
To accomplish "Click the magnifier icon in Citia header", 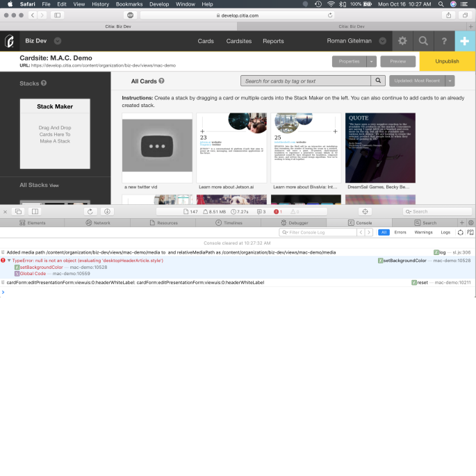I will [x=423, y=41].
